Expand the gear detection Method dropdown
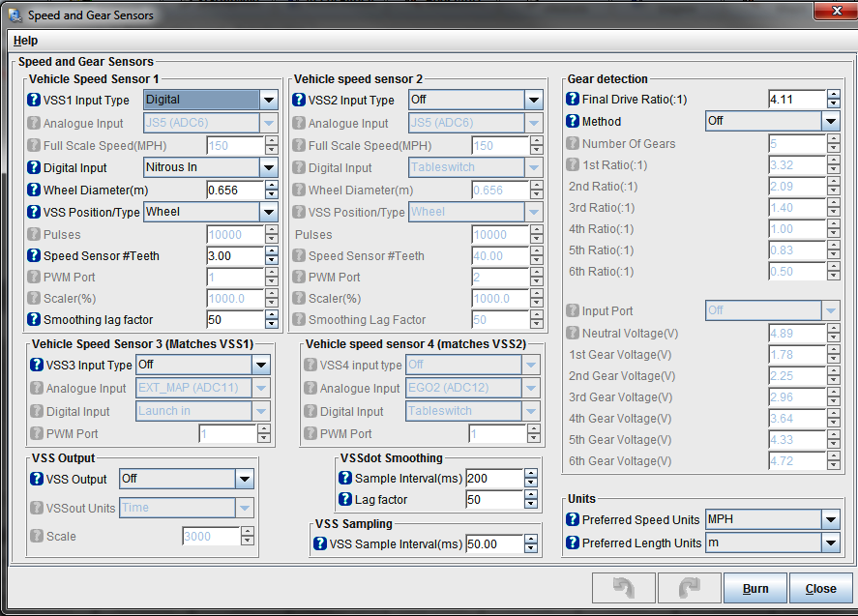Screen dimensions: 858x616 830,121
